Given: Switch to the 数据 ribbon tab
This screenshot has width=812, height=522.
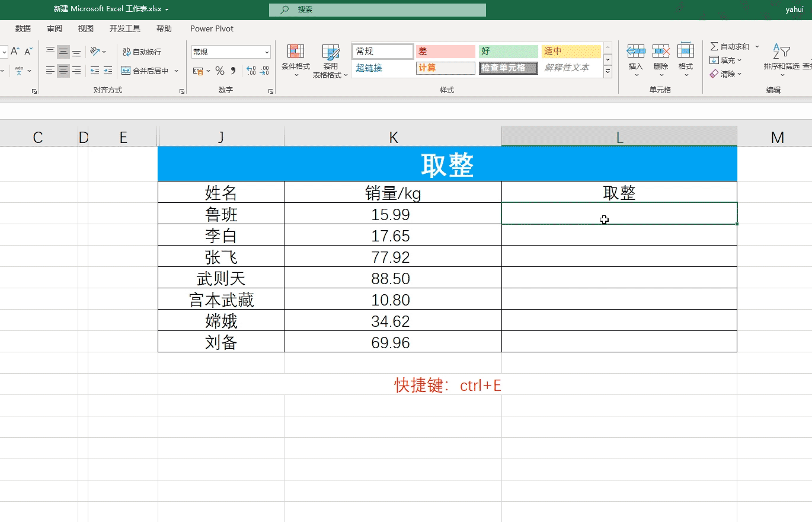Looking at the screenshot, I should [23, 28].
